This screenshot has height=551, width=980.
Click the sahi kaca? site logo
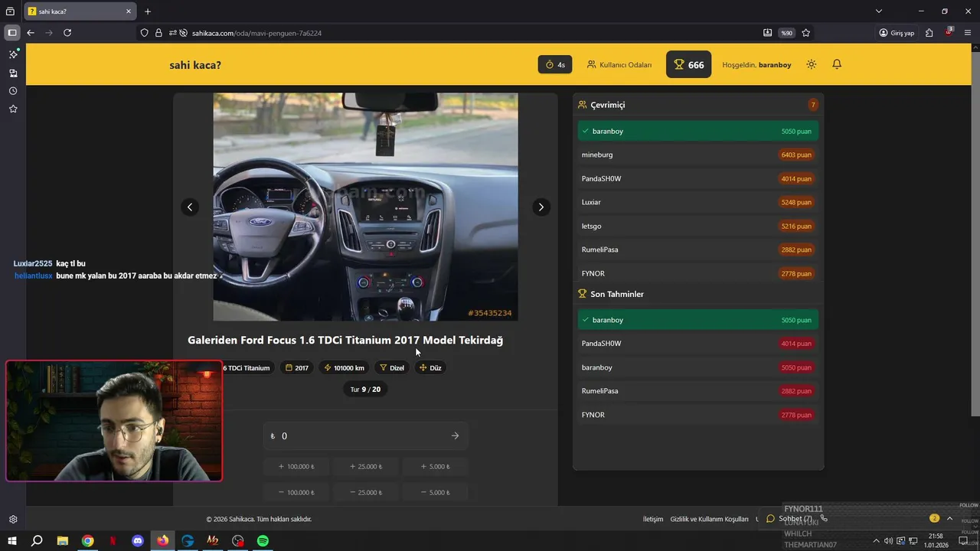(195, 65)
